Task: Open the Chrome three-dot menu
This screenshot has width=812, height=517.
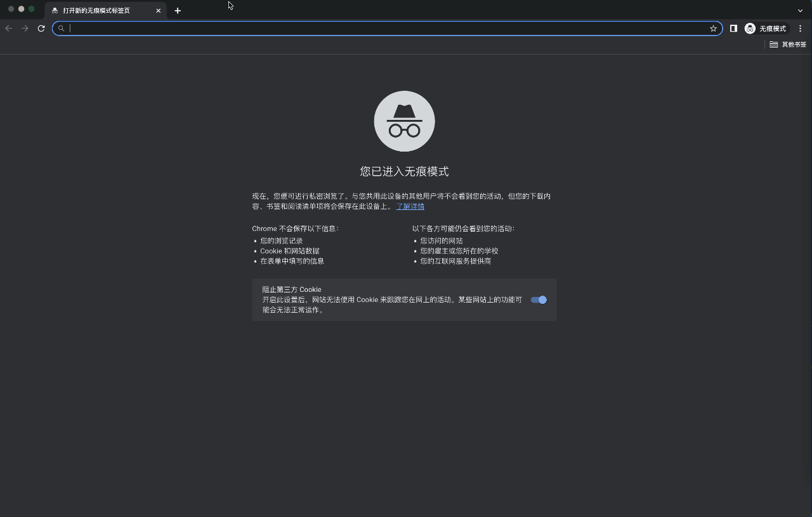Action: (x=801, y=28)
